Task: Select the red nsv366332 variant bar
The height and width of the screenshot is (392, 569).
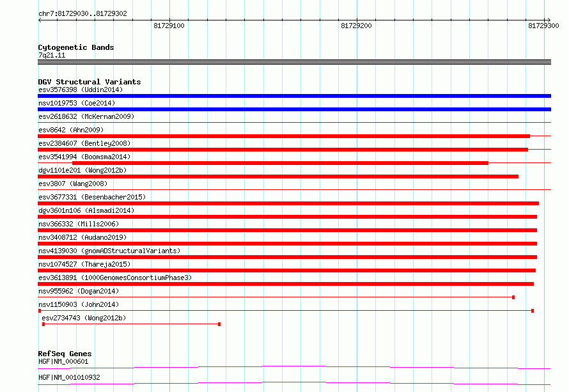Action: (x=288, y=230)
